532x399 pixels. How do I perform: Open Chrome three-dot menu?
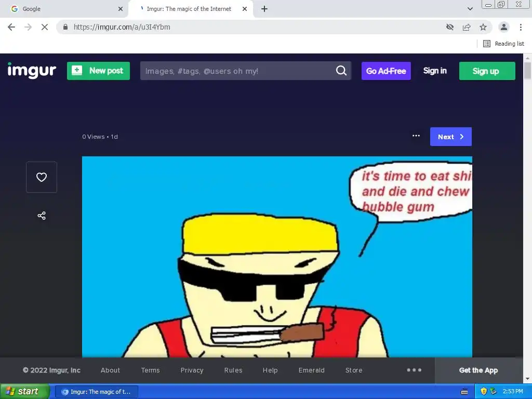tap(521, 27)
